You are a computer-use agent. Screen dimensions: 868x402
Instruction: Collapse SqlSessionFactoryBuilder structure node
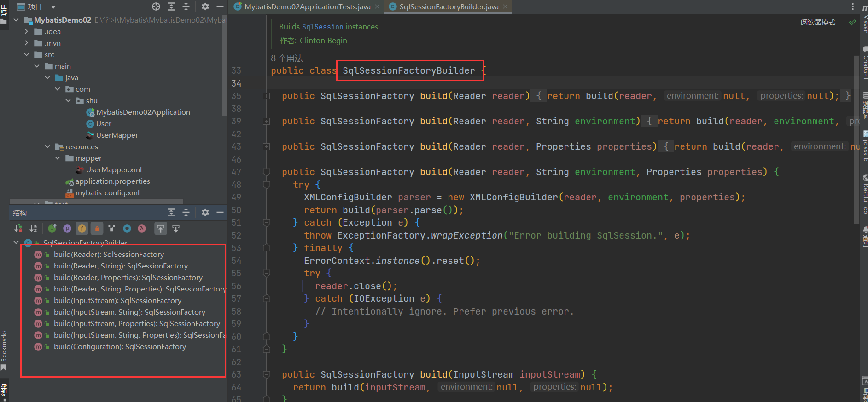[x=16, y=242]
